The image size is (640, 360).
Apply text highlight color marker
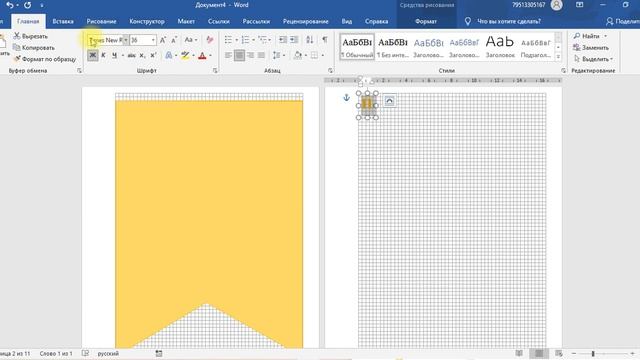point(185,55)
